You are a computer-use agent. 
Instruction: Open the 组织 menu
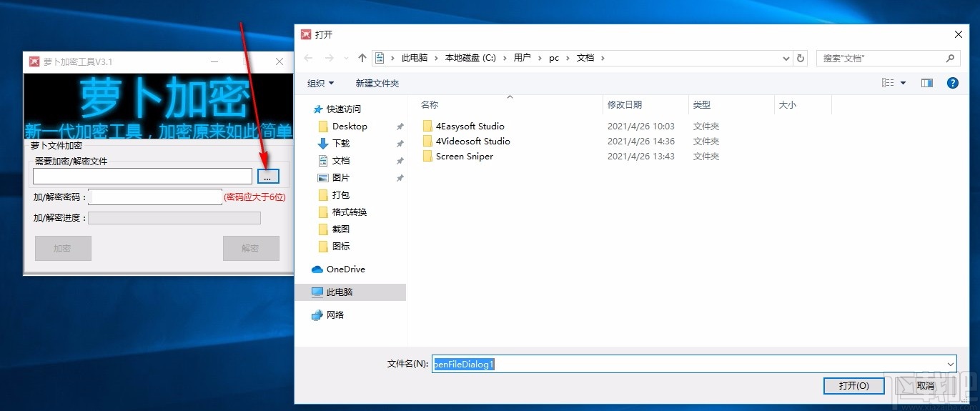click(321, 83)
